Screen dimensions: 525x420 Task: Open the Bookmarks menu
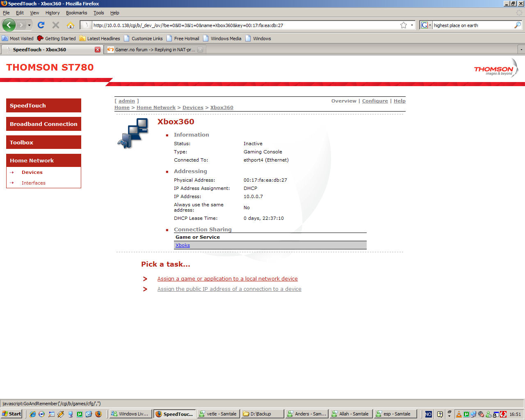76,13
